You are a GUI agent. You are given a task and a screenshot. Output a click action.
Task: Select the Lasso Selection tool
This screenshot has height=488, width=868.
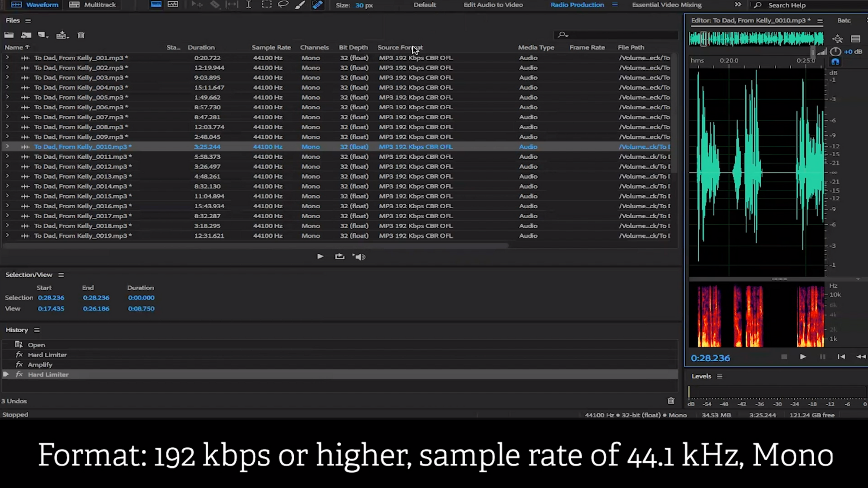tap(283, 5)
